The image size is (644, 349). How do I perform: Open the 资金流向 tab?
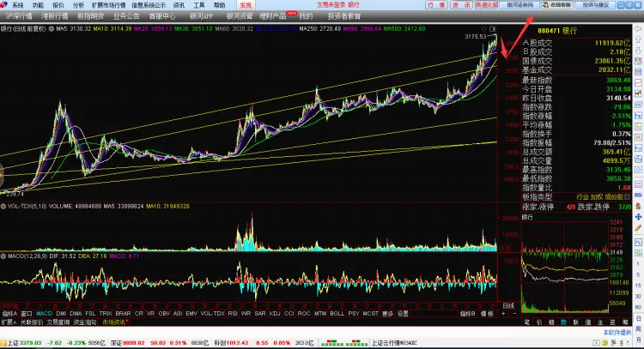tap(85, 322)
